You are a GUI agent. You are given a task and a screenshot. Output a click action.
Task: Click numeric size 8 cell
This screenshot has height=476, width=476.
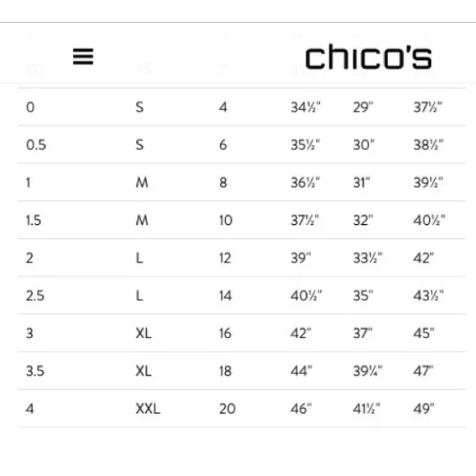[x=223, y=183]
